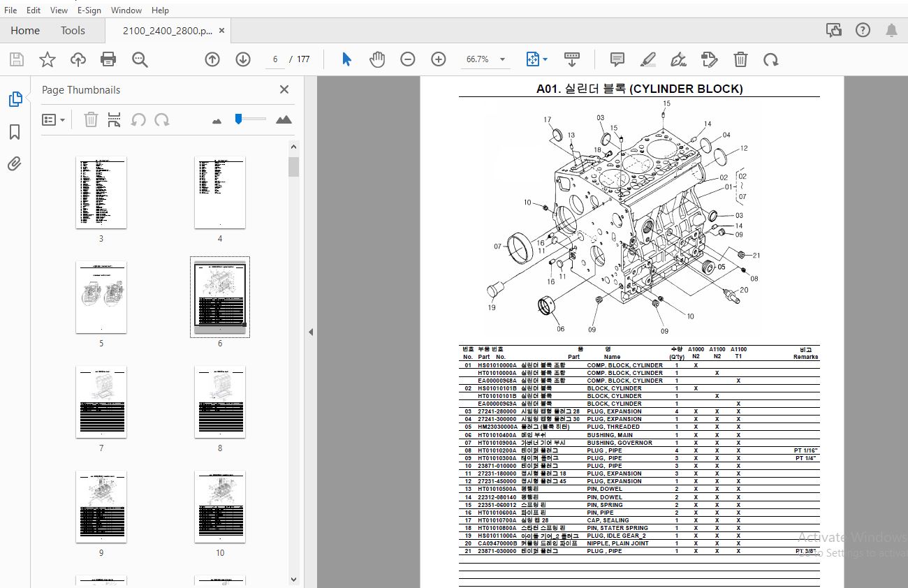Collapse the navigation pane arrow
The width and height of the screenshot is (908, 588).
pos(311,332)
